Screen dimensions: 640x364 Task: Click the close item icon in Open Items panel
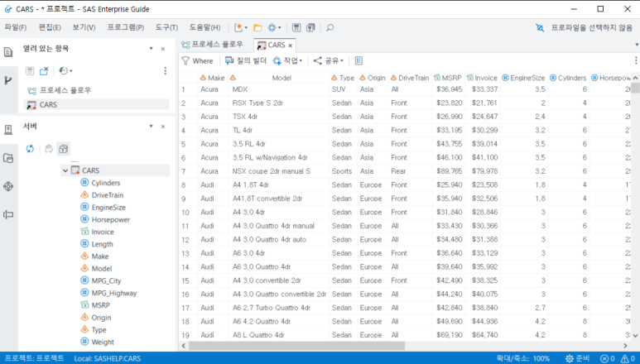click(x=44, y=70)
